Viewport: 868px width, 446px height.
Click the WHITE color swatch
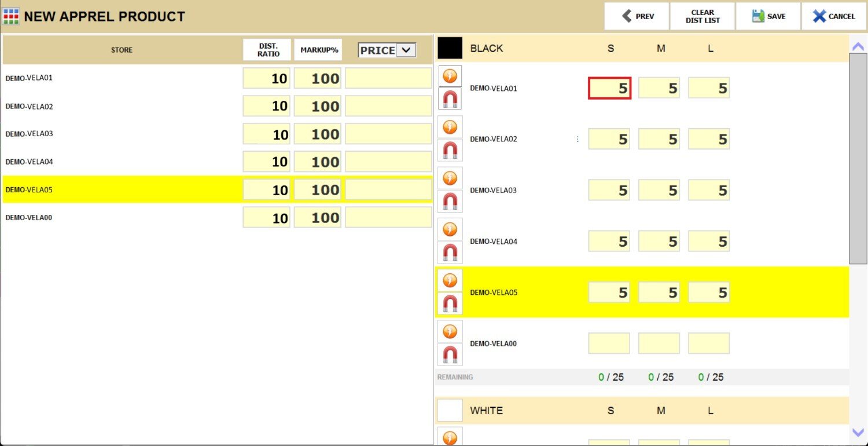pyautogui.click(x=450, y=410)
